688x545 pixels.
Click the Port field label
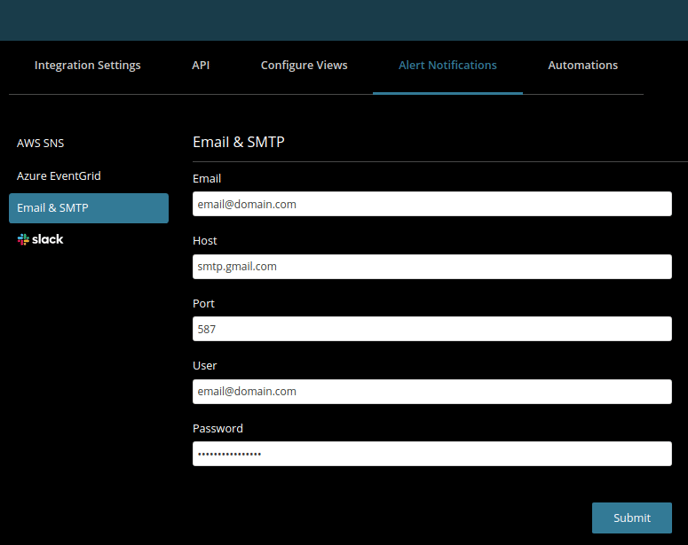tap(204, 304)
